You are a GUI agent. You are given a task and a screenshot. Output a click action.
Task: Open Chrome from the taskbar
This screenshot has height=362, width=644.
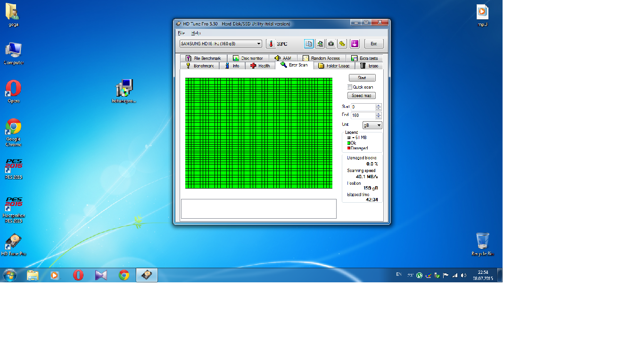tap(124, 275)
